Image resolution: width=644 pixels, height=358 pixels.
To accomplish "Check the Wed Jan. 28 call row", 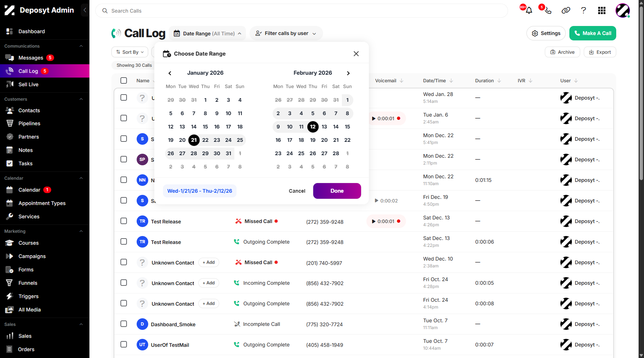I will click(124, 97).
